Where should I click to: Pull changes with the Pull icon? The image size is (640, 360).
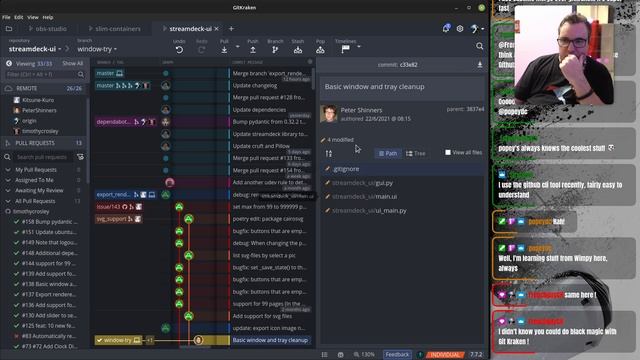[x=224, y=50]
